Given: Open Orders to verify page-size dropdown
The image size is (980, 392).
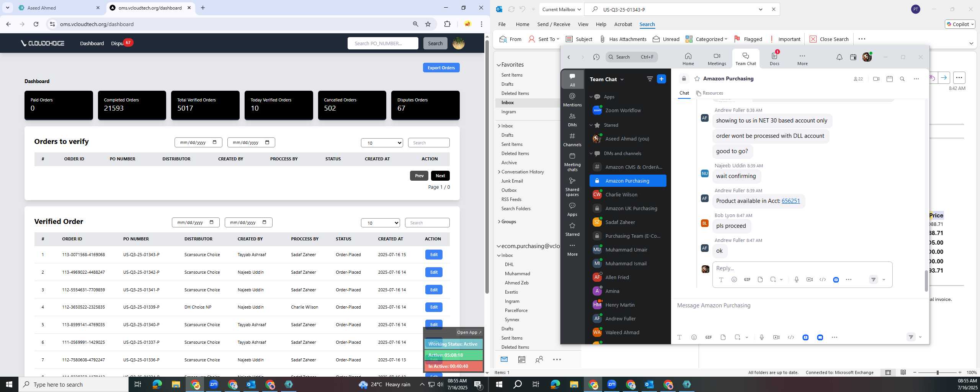Looking at the screenshot, I should point(382,143).
